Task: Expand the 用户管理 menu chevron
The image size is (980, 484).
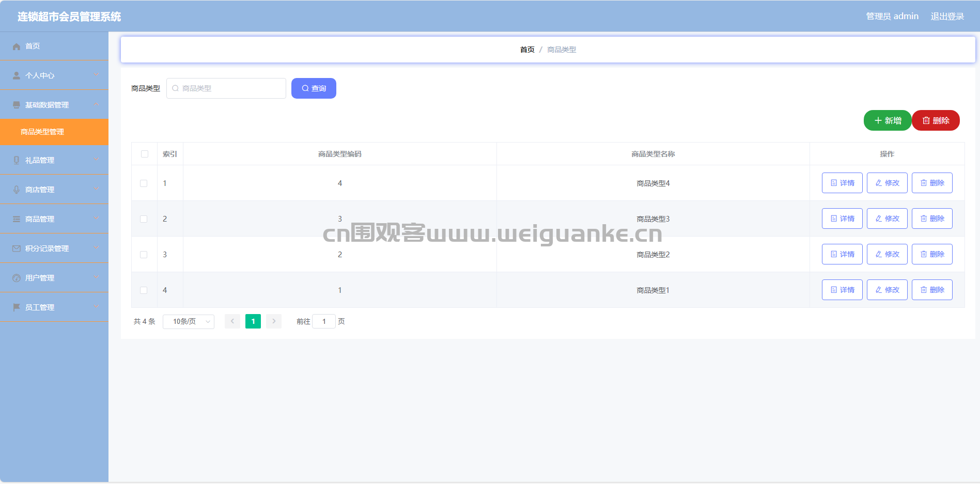Action: pyautogui.click(x=96, y=277)
